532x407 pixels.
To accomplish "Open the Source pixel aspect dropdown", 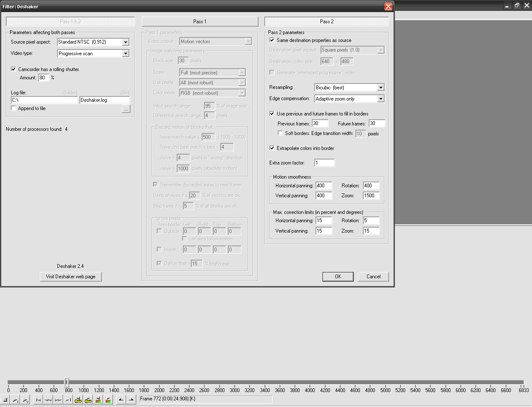I will (126, 42).
